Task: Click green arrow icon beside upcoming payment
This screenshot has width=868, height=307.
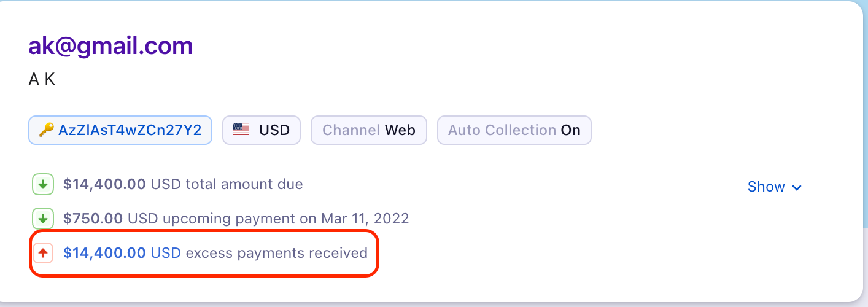Action: pyautogui.click(x=43, y=219)
